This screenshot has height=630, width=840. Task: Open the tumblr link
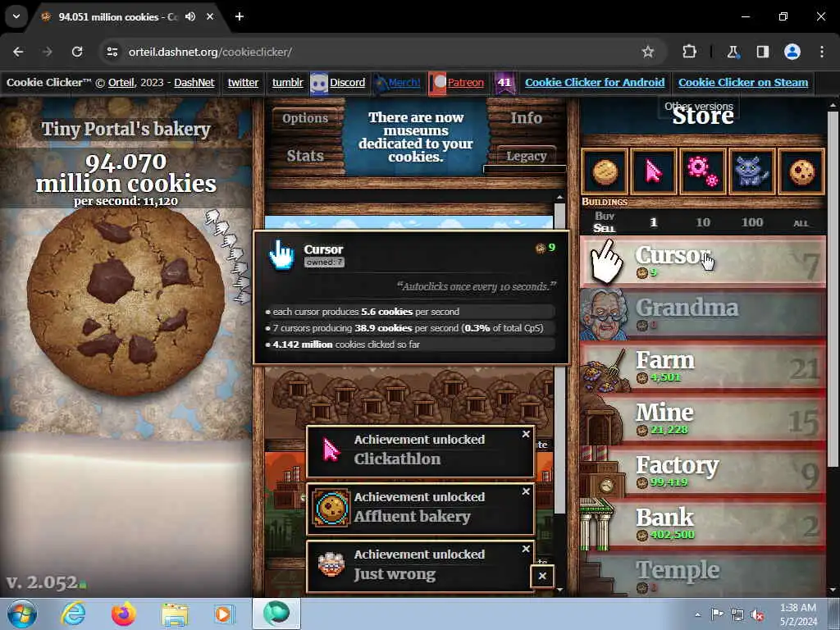pos(288,83)
